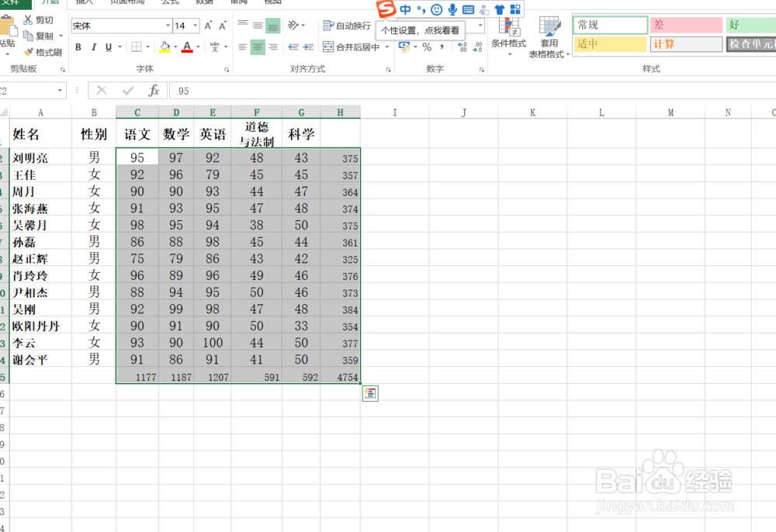
Task: Click Merge & Center (合并后居中) button
Action: tap(352, 47)
